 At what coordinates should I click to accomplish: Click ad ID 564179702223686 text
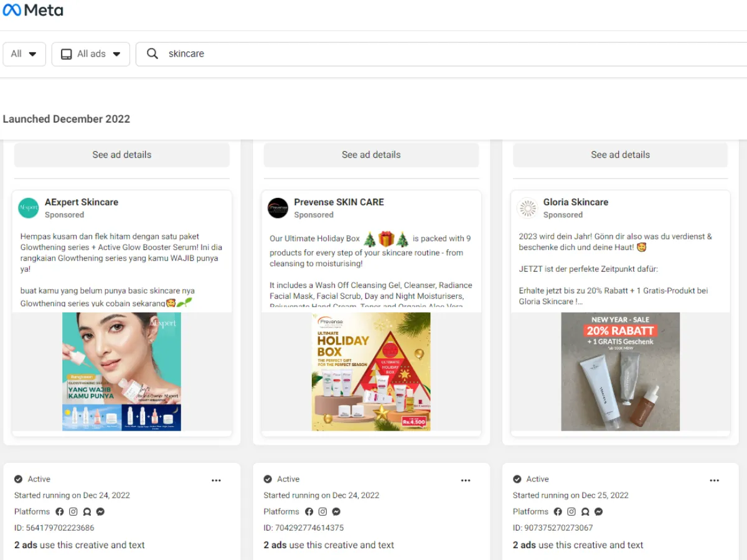tap(54, 528)
